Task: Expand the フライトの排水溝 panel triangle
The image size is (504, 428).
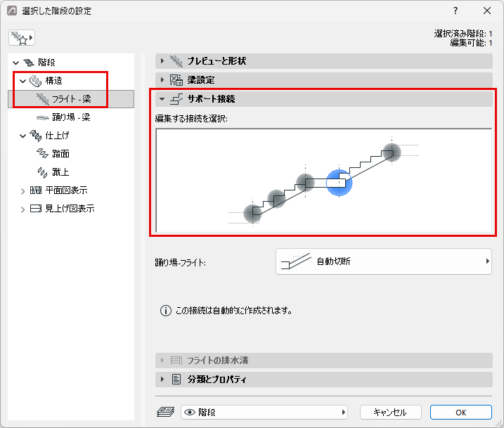Action: pyautogui.click(x=162, y=361)
